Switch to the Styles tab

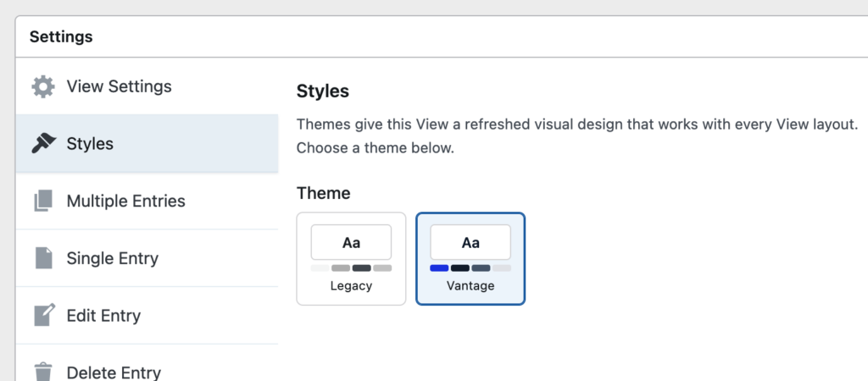coord(147,143)
